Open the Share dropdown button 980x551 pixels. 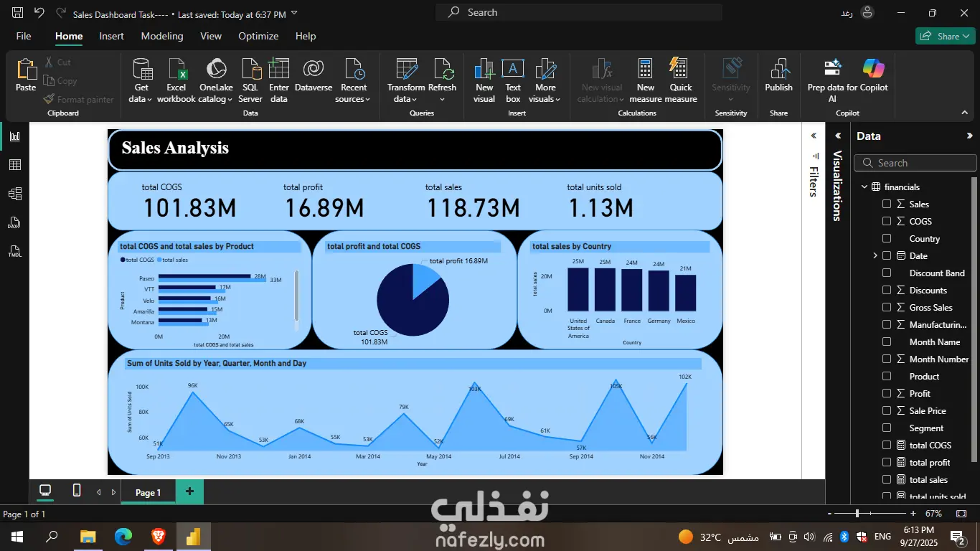point(945,36)
